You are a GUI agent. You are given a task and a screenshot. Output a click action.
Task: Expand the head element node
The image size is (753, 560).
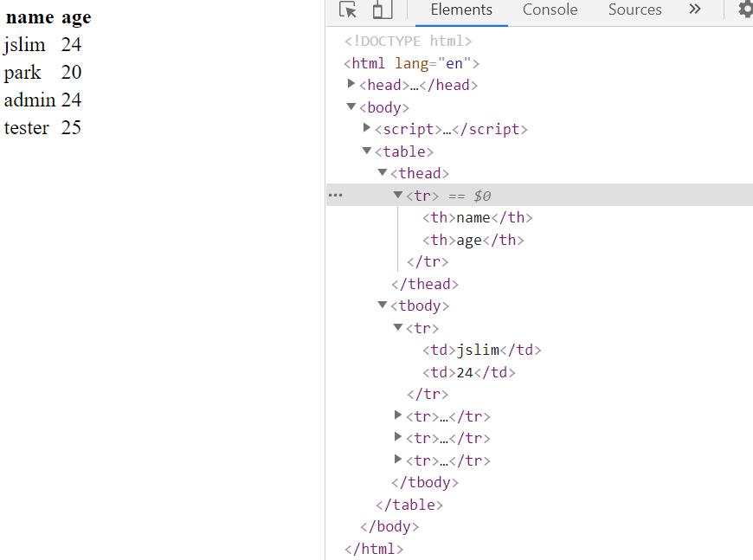tap(351, 84)
